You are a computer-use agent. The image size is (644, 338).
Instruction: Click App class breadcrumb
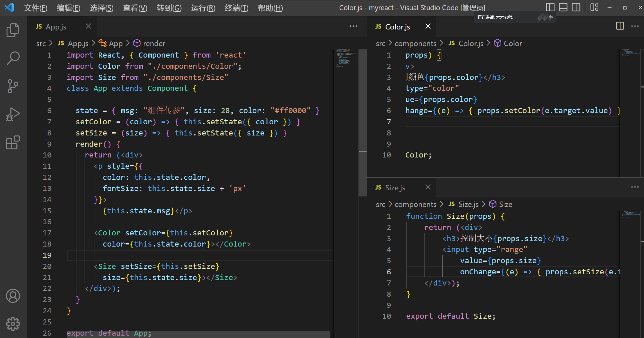click(x=116, y=44)
